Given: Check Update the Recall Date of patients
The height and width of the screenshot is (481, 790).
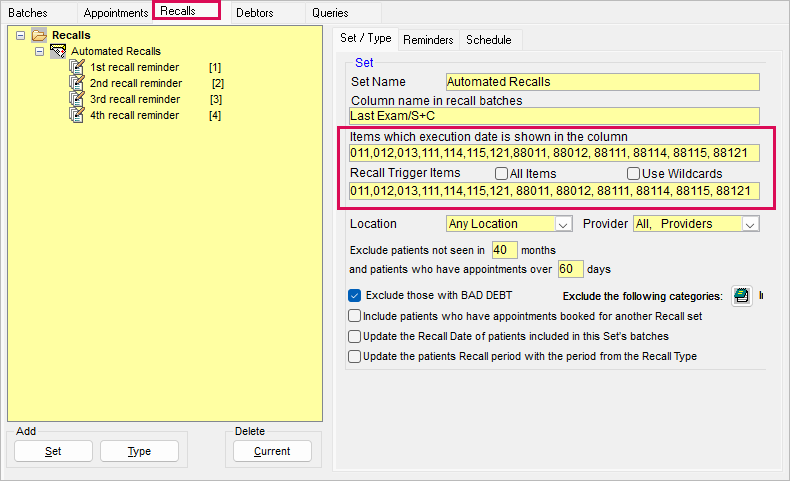Looking at the screenshot, I should (355, 336).
